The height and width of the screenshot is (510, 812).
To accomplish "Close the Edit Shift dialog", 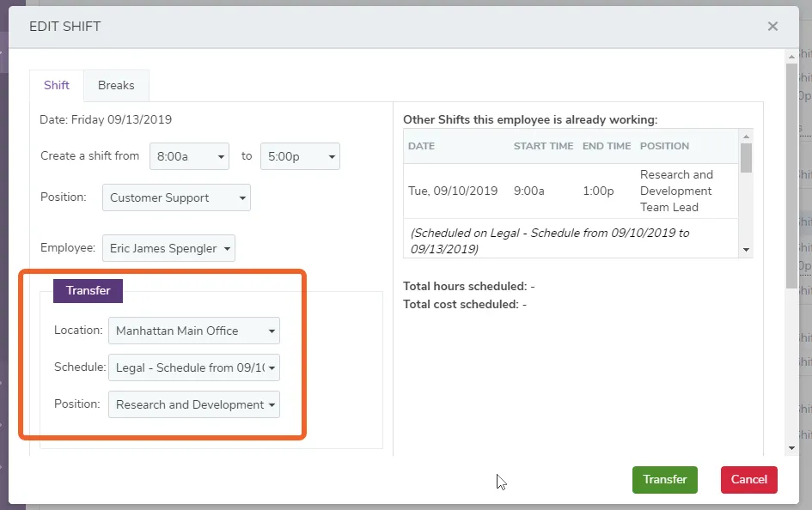I will [x=772, y=27].
